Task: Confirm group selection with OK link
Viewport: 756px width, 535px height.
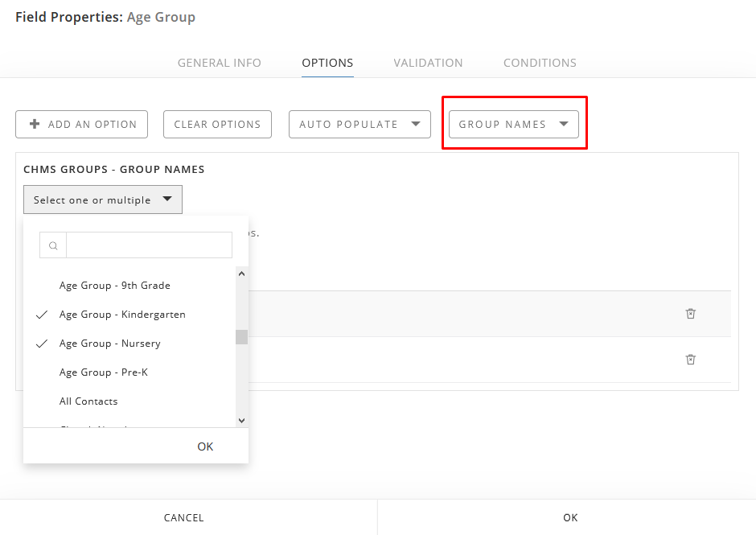Action: (205, 446)
